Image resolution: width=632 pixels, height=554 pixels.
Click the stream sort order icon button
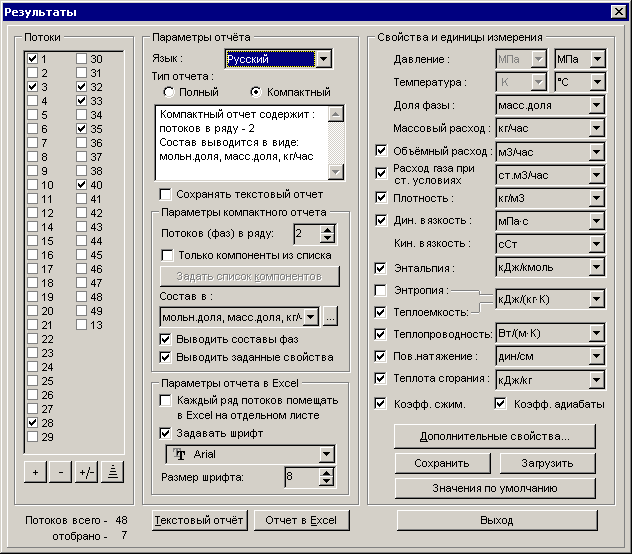pos(112,472)
